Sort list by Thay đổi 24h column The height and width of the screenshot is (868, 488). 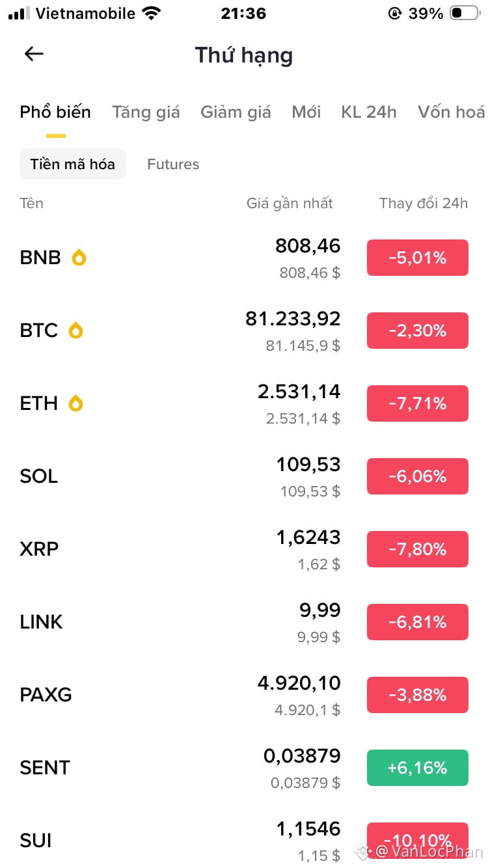pos(423,203)
